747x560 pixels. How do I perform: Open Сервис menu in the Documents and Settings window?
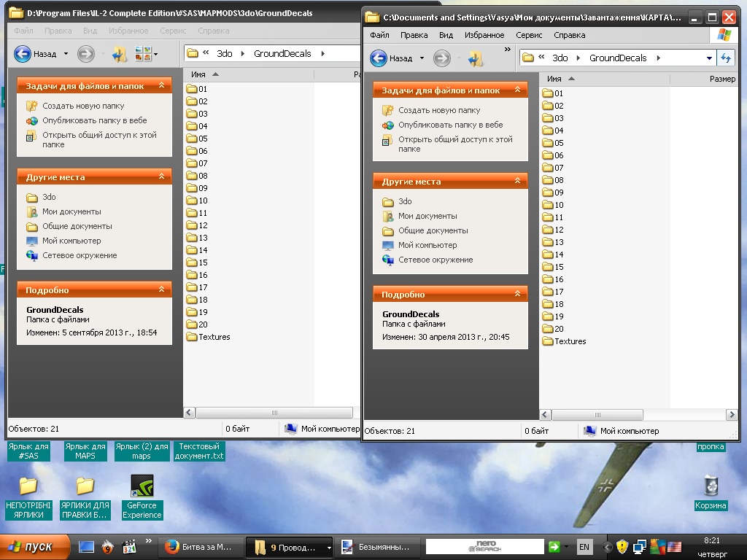coord(529,35)
